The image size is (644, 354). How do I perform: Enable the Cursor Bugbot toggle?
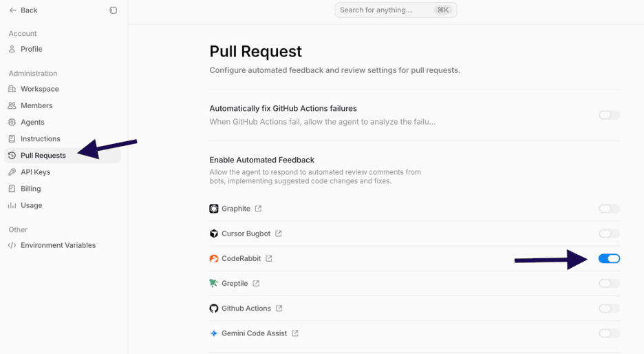click(609, 234)
